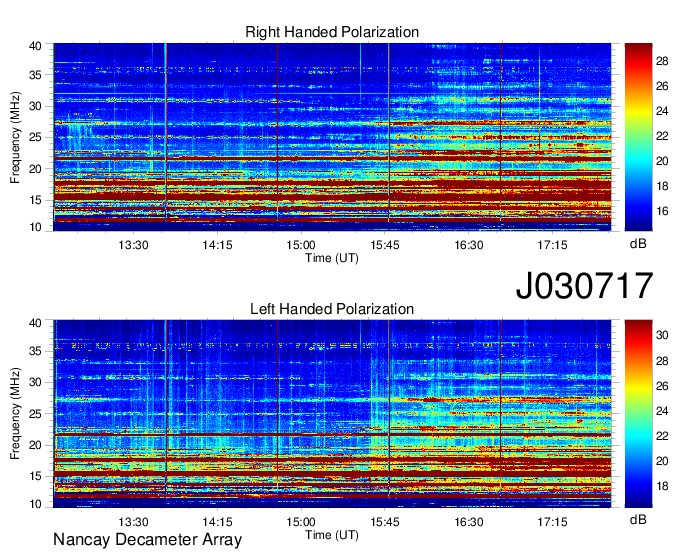The image size is (680, 552).
Task: Click the 30 dB label on Left Handed color bar
Action: point(662,335)
